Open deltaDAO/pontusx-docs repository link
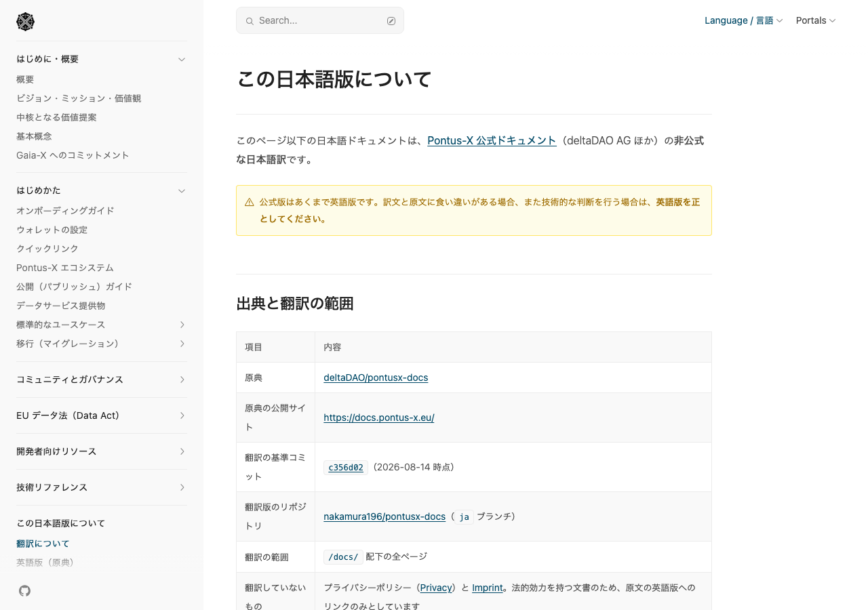Viewport: 868px width, 610px height. point(376,378)
